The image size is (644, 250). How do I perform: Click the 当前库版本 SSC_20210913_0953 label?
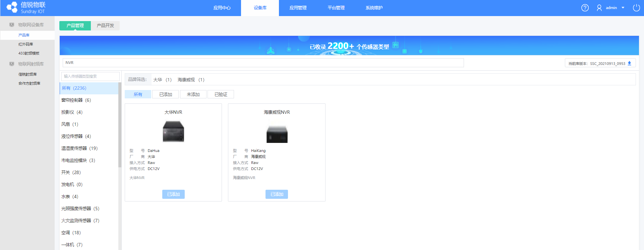click(x=596, y=63)
